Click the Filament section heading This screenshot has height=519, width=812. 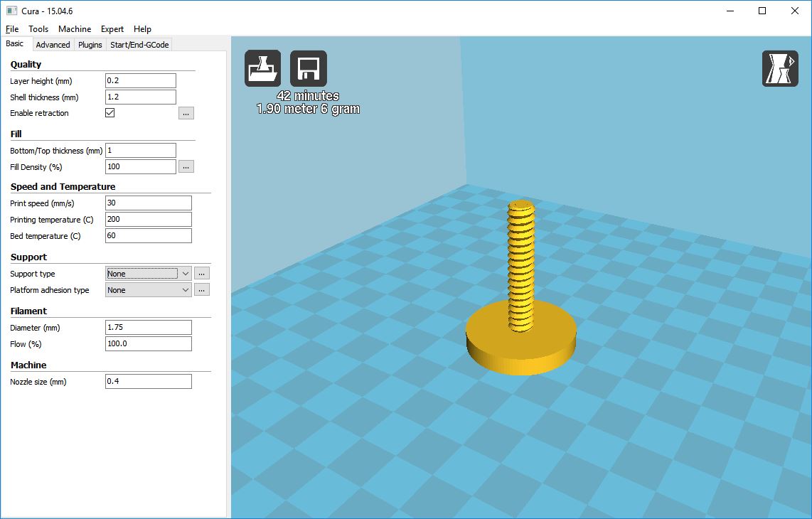tap(28, 311)
